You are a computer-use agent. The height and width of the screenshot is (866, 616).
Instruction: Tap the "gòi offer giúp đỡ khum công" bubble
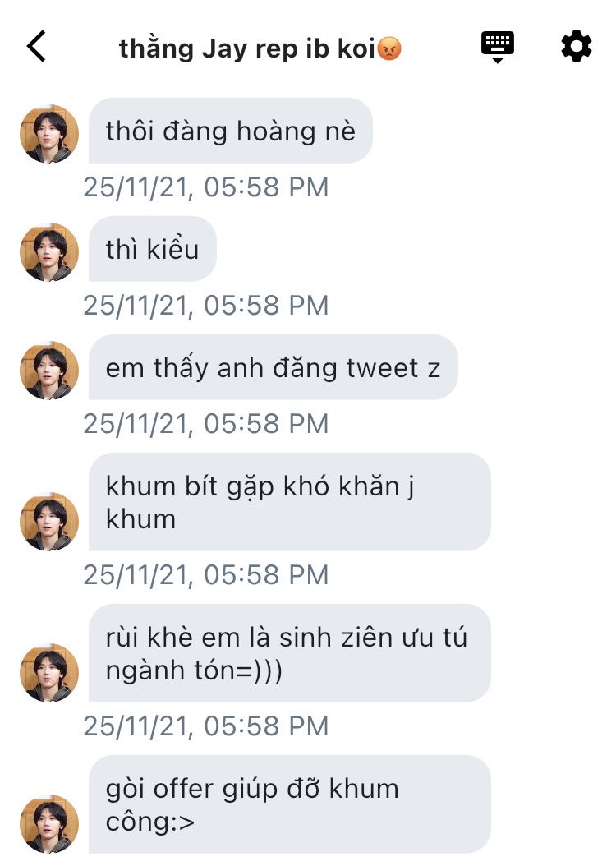click(x=289, y=804)
